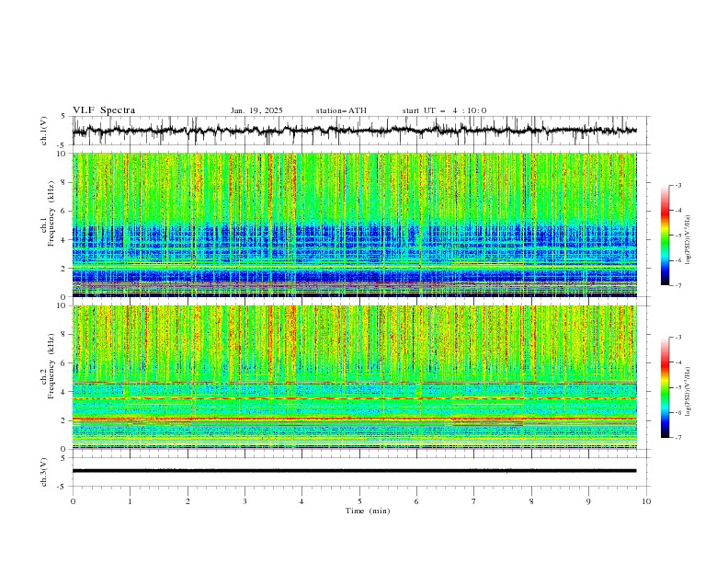Click the ch.1 voltage waveform trace
The height and width of the screenshot is (563, 728).
tap(354, 131)
